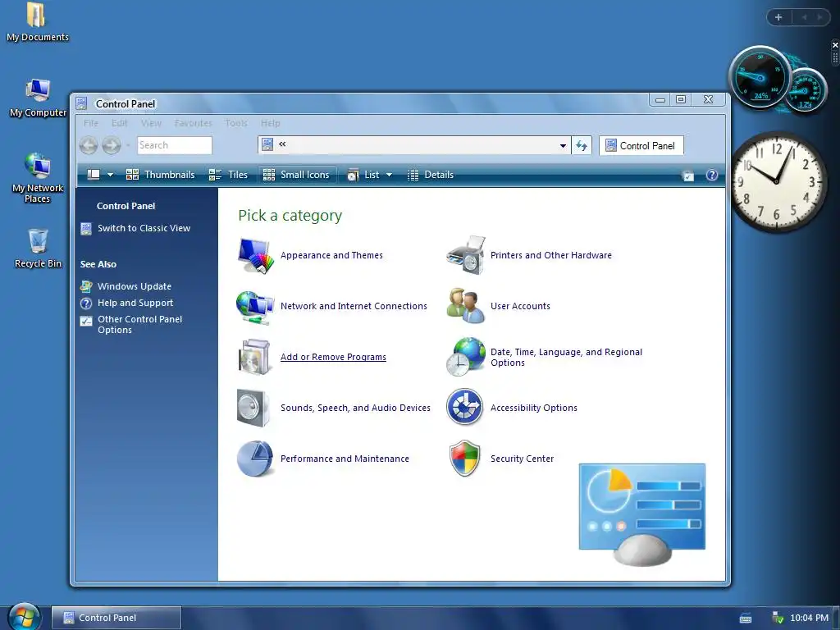
Task: Click the Switch to Classic View link
Action: tap(144, 228)
